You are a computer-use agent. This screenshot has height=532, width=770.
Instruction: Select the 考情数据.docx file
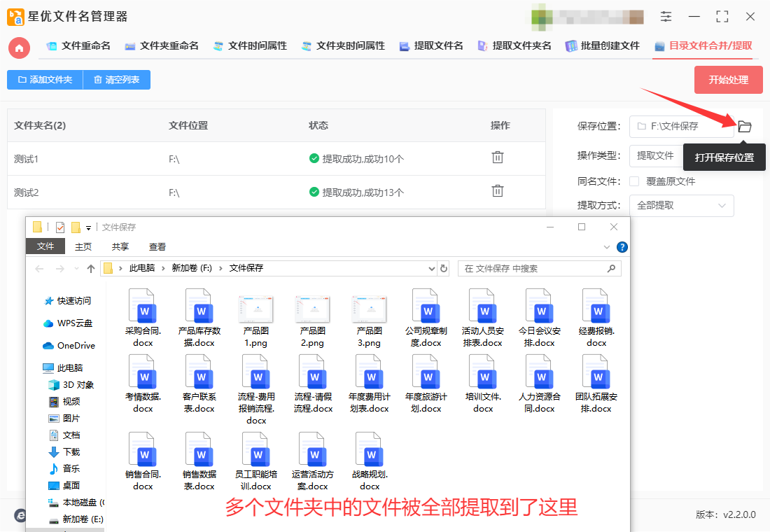[x=143, y=384]
